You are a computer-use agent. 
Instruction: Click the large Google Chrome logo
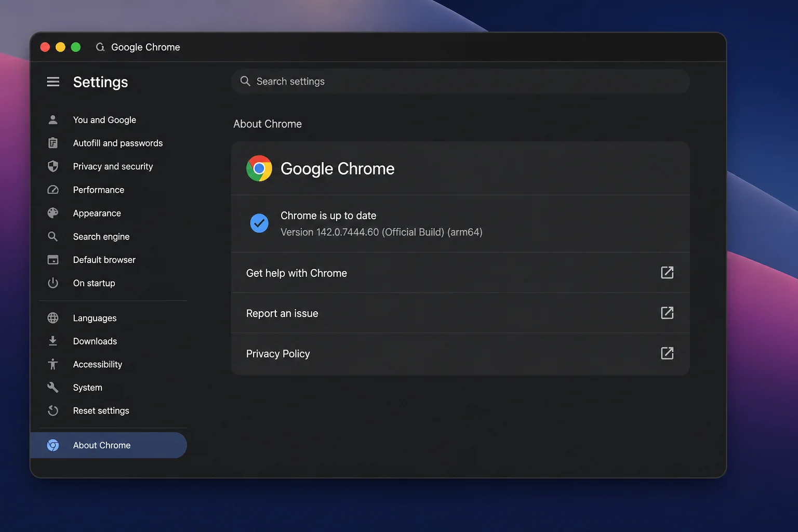pos(259,168)
